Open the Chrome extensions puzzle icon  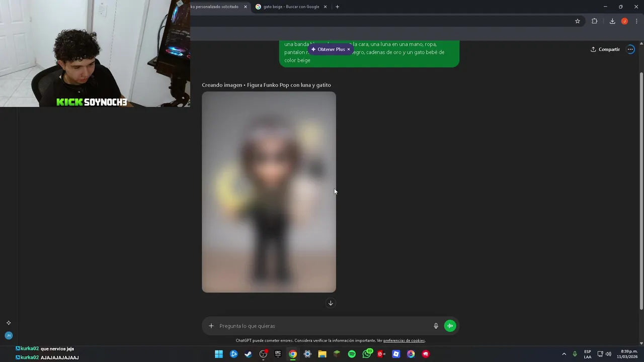click(x=594, y=21)
